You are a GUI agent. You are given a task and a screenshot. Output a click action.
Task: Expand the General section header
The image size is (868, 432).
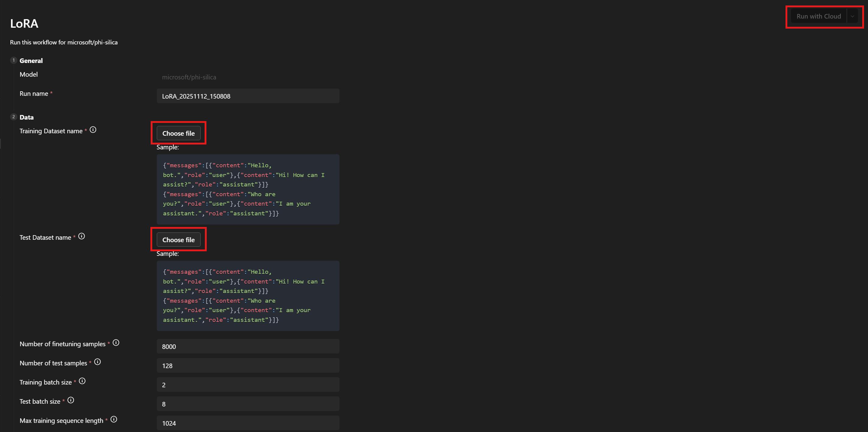pyautogui.click(x=31, y=61)
